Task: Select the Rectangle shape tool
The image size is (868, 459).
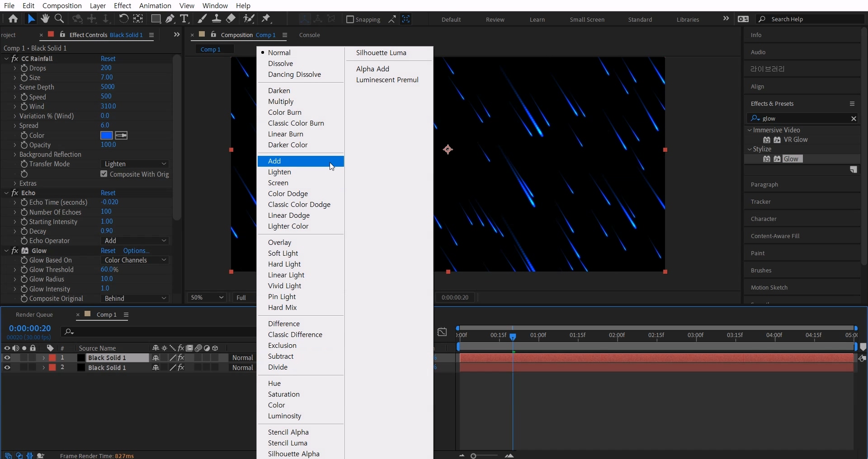Action: 156,19
